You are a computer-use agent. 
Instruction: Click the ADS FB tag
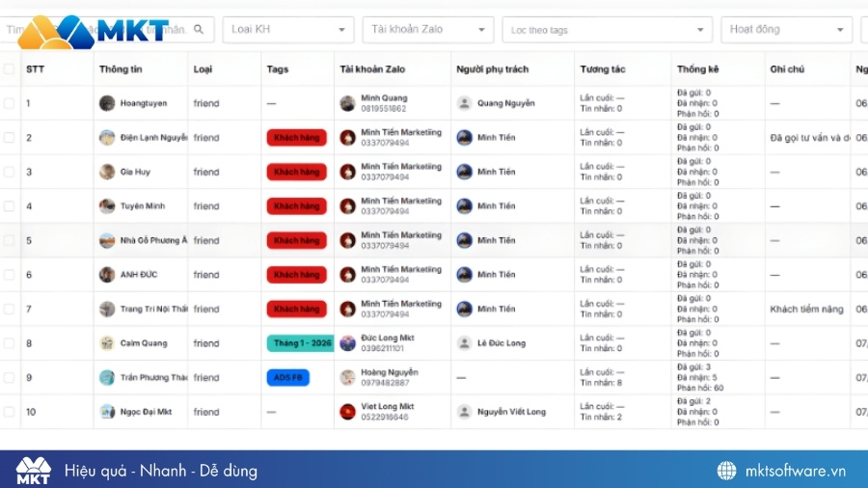click(287, 378)
